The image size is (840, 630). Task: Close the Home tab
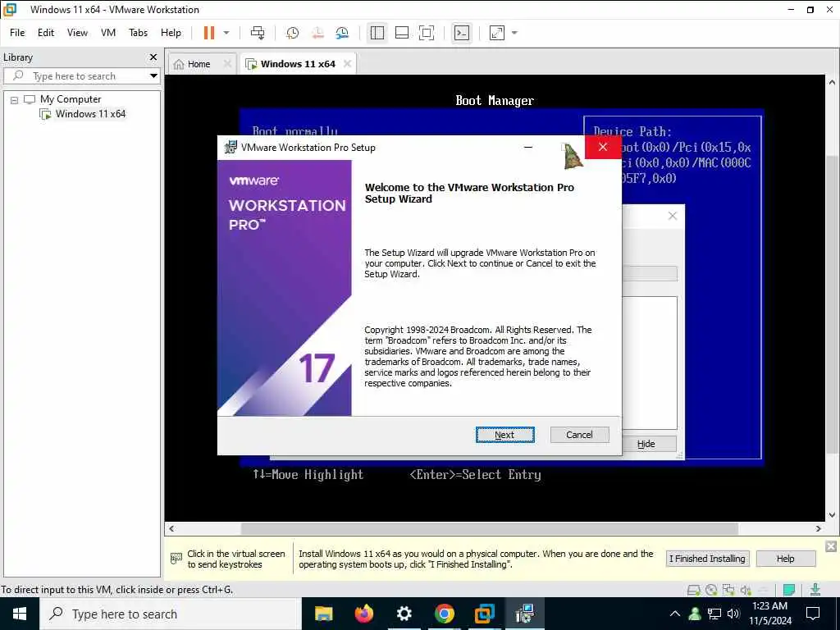227,64
